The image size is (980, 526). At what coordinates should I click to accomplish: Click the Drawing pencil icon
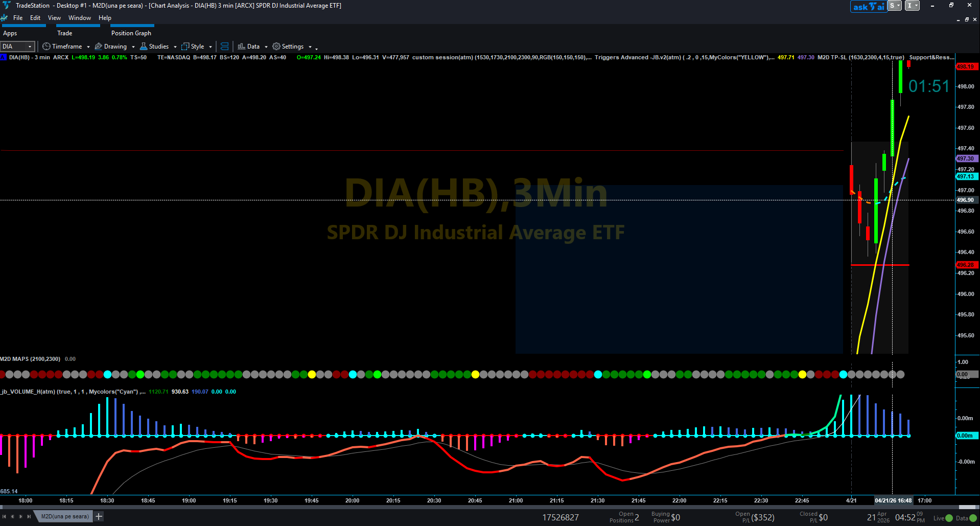[99, 47]
